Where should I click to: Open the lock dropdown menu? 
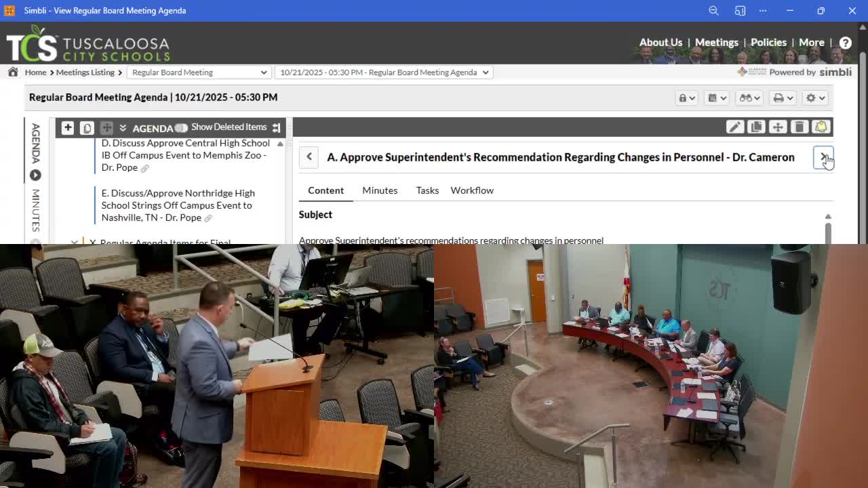tap(686, 98)
